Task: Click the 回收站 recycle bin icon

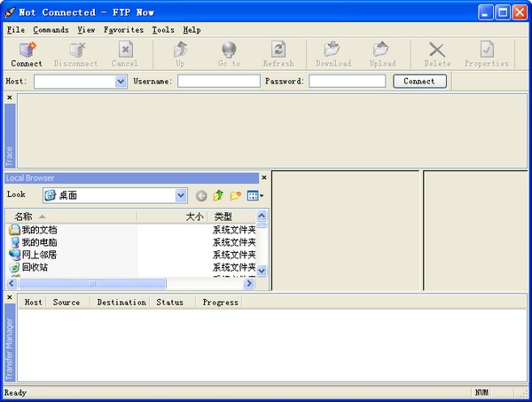Action: [x=14, y=267]
